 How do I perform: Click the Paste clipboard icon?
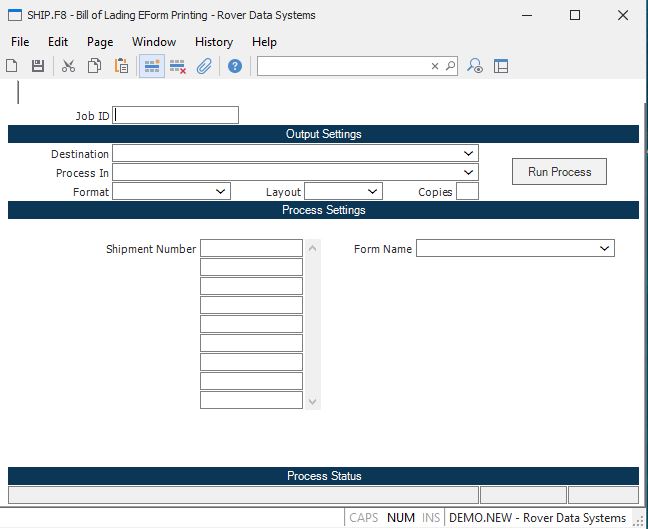pyautogui.click(x=121, y=66)
